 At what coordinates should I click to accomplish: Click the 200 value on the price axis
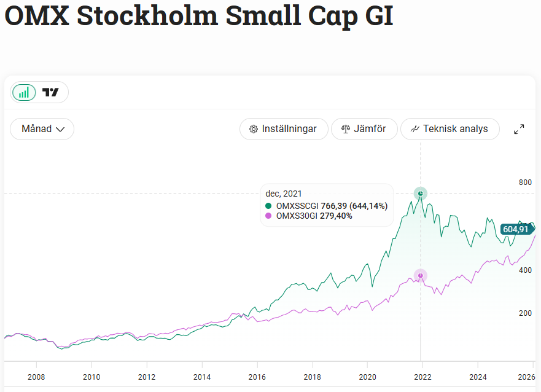tap(525, 313)
